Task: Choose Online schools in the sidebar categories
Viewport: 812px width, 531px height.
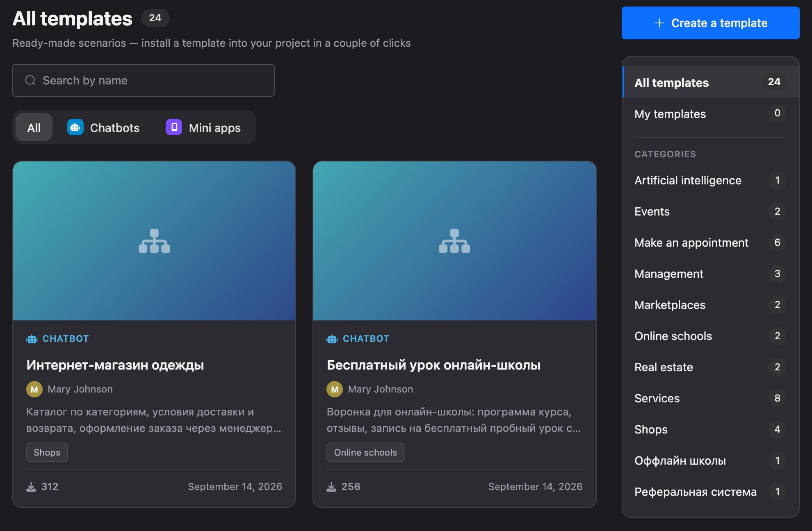Action: 710,336
